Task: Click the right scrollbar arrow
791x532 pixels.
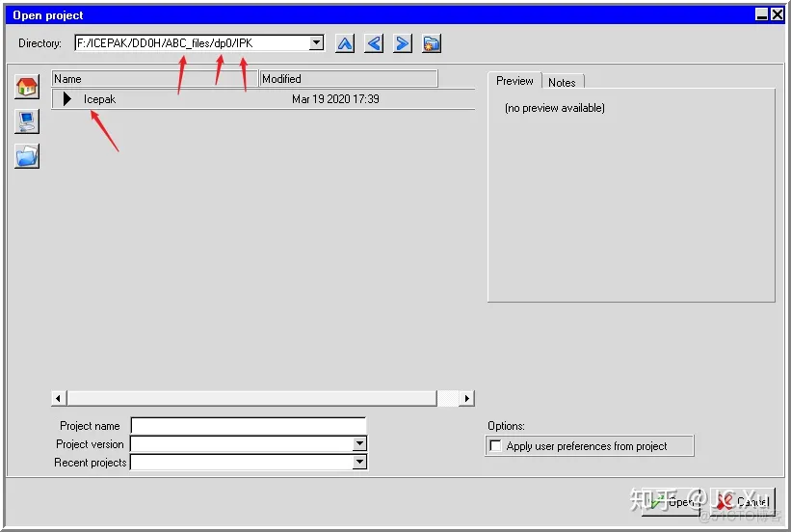Action: 467,398
